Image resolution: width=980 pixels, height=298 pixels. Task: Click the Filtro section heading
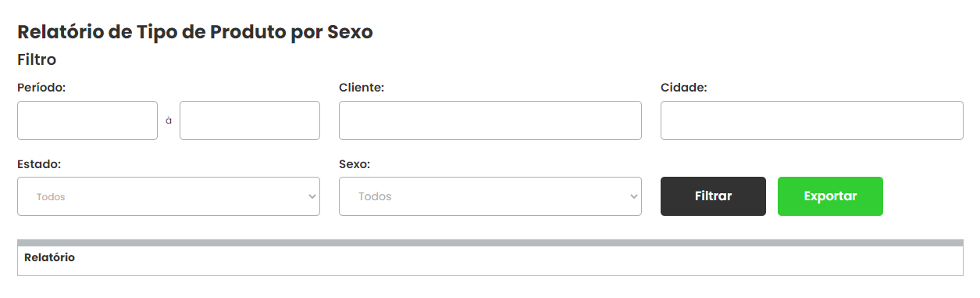[37, 59]
